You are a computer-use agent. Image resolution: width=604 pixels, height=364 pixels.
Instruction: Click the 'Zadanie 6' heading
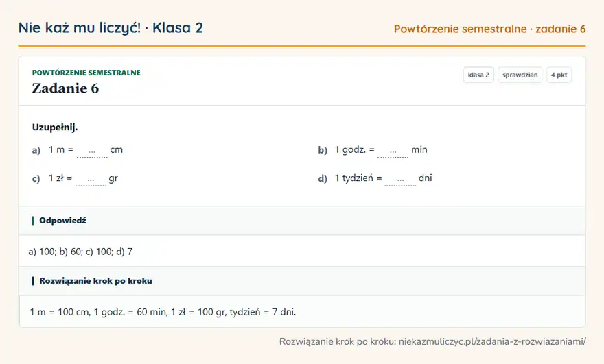pyautogui.click(x=65, y=88)
